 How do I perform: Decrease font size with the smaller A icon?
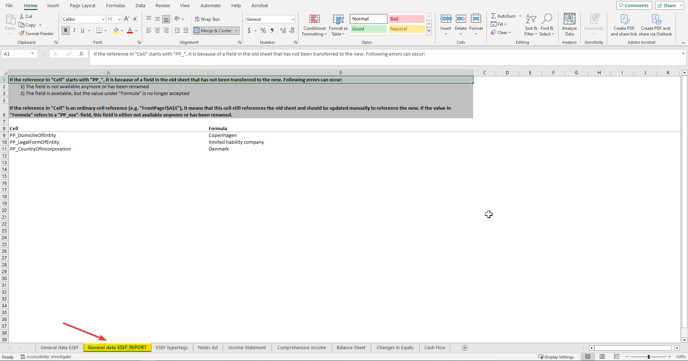(x=135, y=19)
